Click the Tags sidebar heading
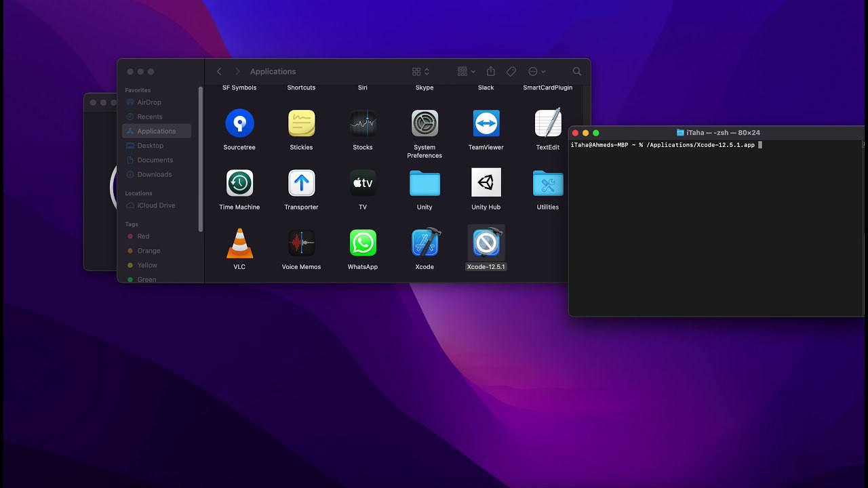The image size is (868, 488). (132, 224)
